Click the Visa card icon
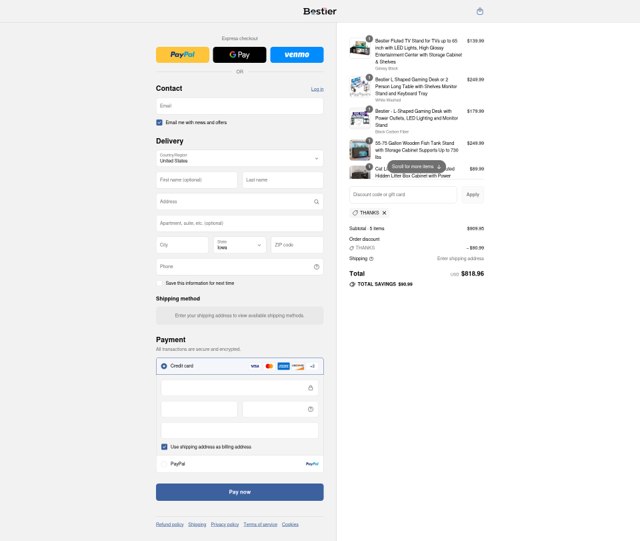This screenshot has height=541, width=640. click(255, 366)
